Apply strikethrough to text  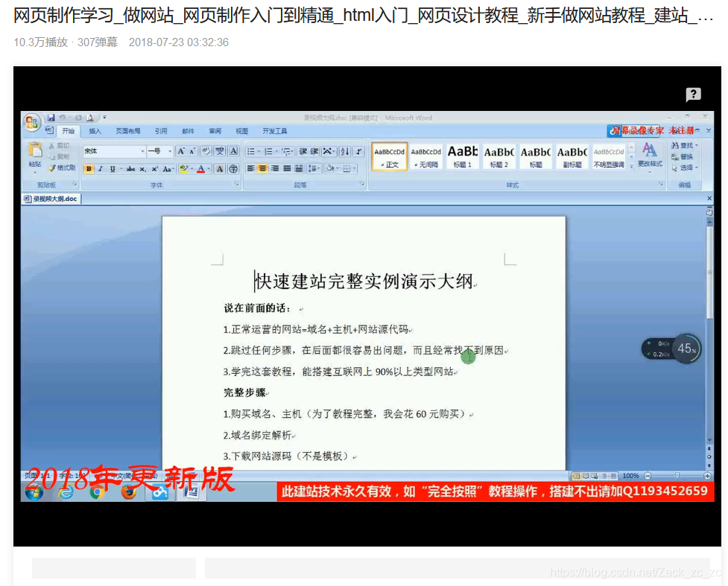[130, 169]
